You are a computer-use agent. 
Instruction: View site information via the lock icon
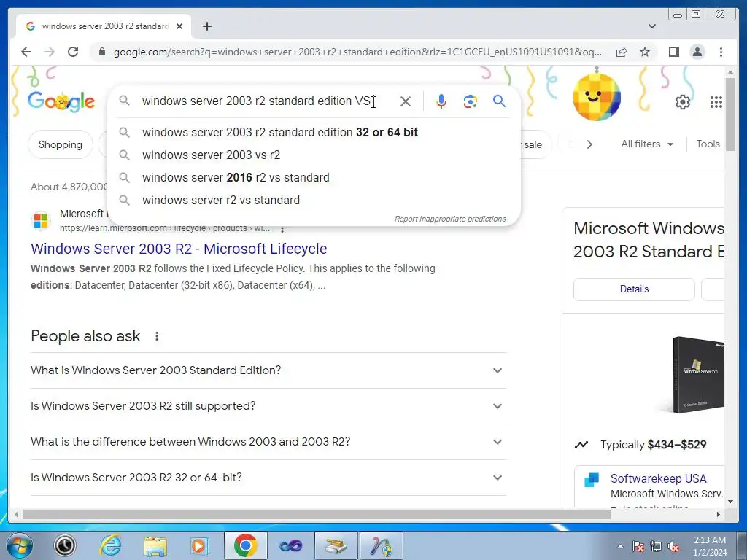(101, 52)
